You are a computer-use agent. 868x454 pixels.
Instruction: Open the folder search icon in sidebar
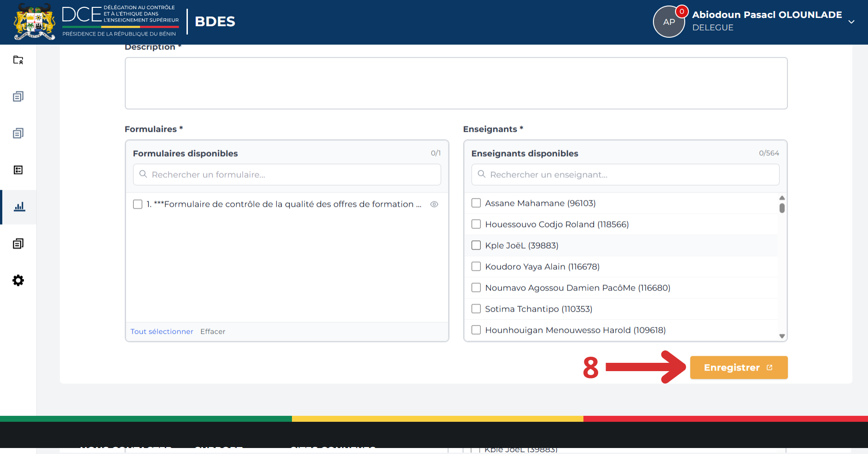coord(18,60)
